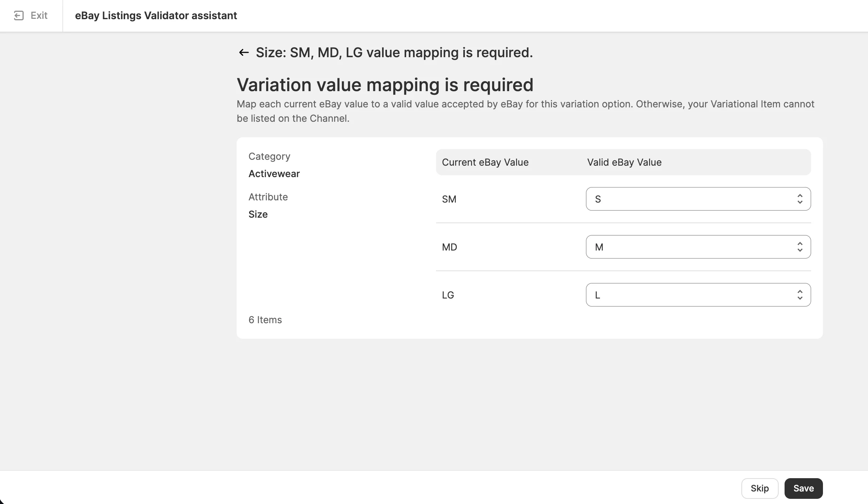
Task: Click the Exit door icon
Action: 19,15
